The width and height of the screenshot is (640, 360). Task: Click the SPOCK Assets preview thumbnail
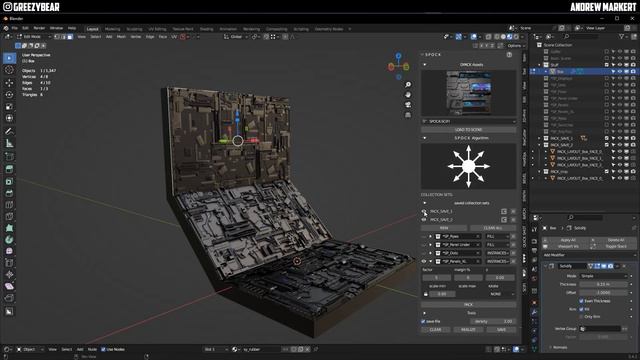[x=469, y=93]
